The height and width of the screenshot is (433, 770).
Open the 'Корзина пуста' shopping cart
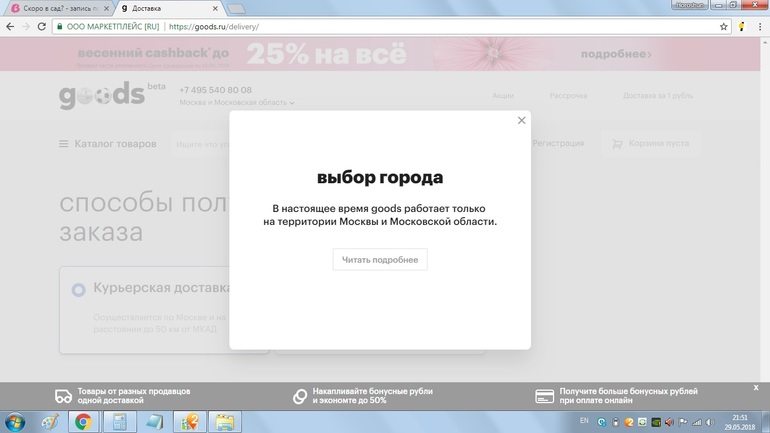(650, 144)
